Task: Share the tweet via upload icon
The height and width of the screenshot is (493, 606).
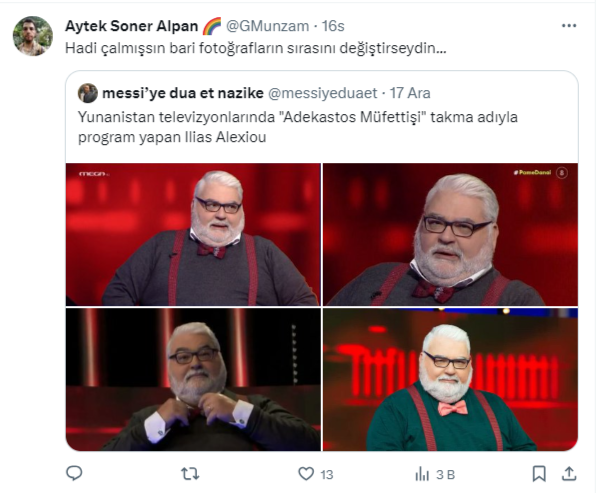Action: pyautogui.click(x=569, y=474)
